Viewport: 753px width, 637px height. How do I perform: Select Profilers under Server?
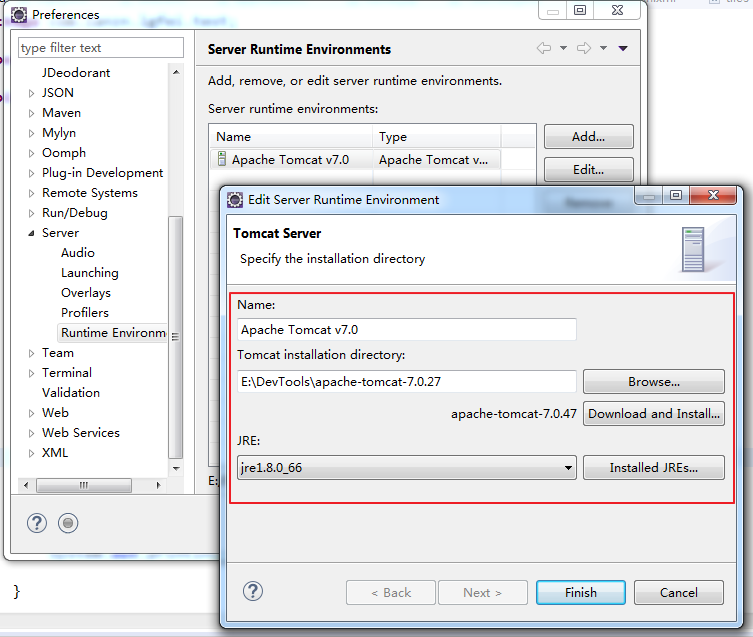click(x=85, y=313)
